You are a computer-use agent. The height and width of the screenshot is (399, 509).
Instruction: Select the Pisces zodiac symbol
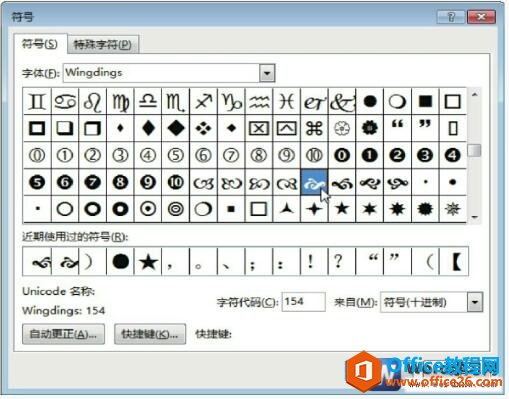286,101
